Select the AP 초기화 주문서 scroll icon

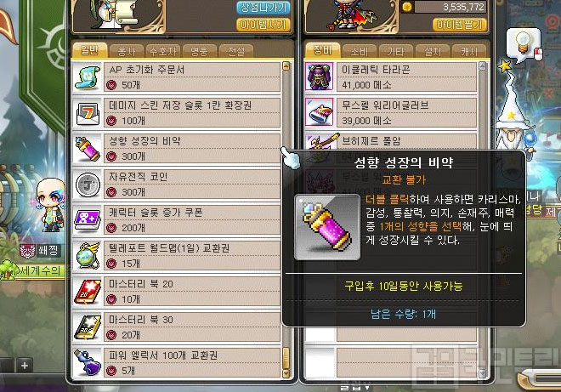click(x=87, y=77)
